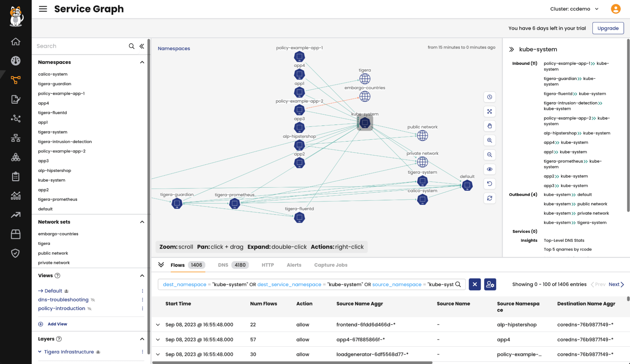This screenshot has height=364, width=630.
Task: Click the Upgrade button
Action: pos(608,28)
